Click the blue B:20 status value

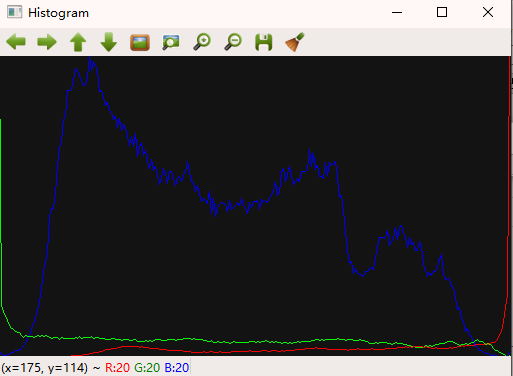[177, 368]
